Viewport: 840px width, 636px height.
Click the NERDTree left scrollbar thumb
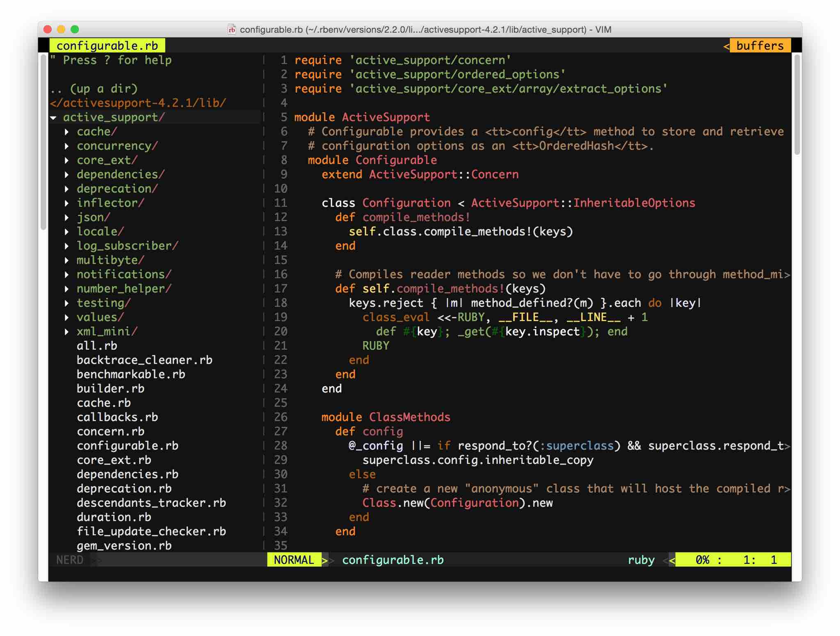(x=43, y=141)
